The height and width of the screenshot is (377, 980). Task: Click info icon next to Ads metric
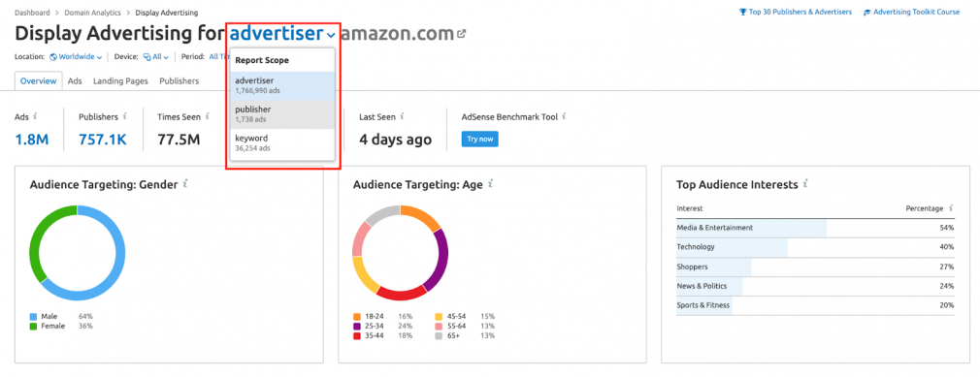pyautogui.click(x=35, y=116)
